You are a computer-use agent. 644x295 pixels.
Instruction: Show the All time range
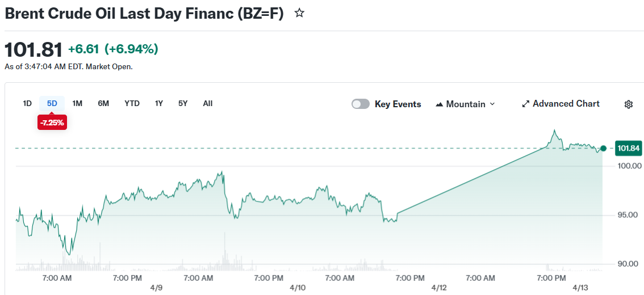207,103
